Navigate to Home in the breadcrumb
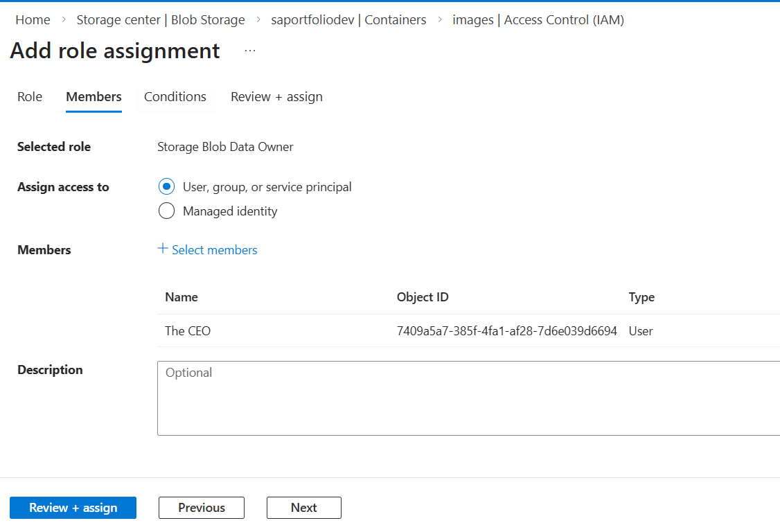This screenshot has width=780, height=532. tap(33, 20)
